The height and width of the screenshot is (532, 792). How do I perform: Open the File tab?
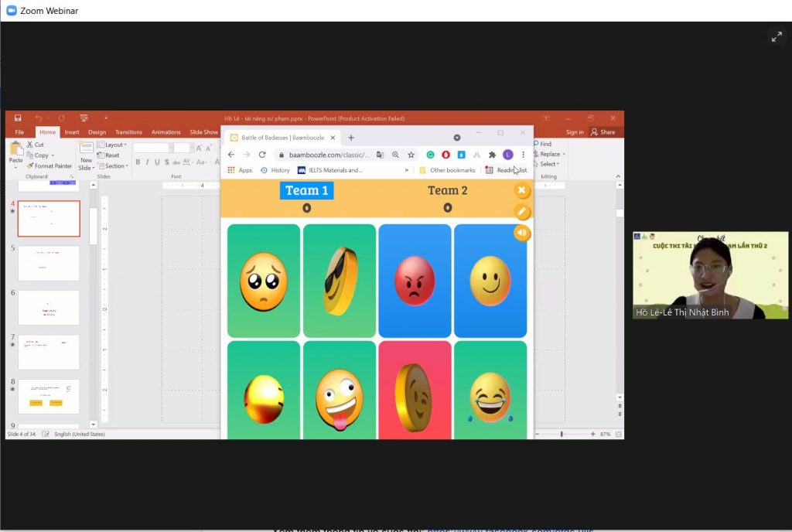click(19, 132)
